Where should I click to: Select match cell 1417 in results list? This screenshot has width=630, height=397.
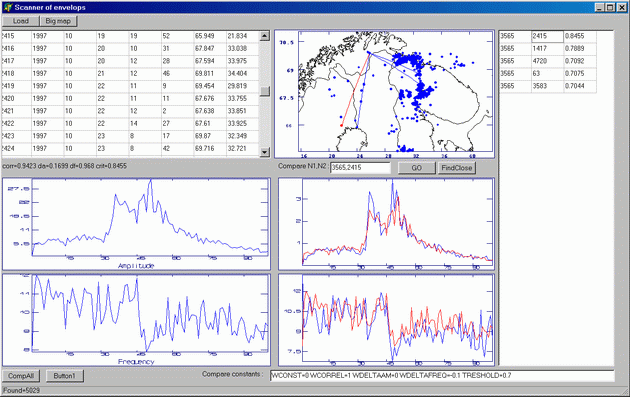547,49
